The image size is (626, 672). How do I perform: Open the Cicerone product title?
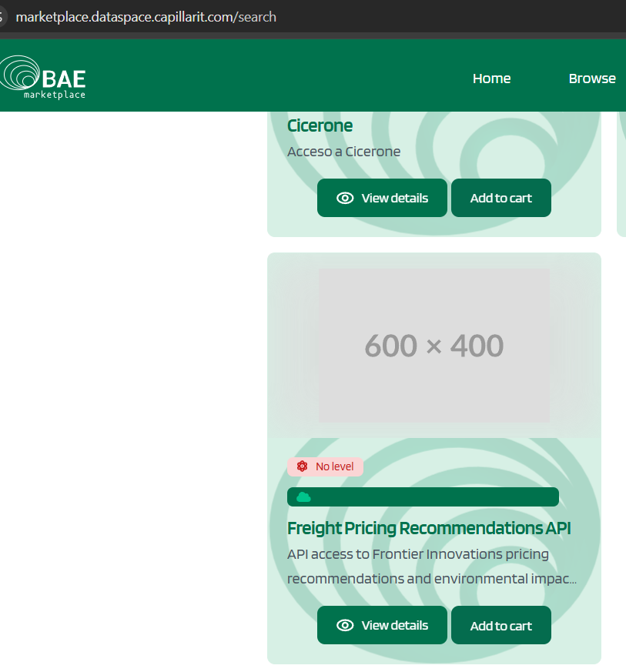pos(320,125)
